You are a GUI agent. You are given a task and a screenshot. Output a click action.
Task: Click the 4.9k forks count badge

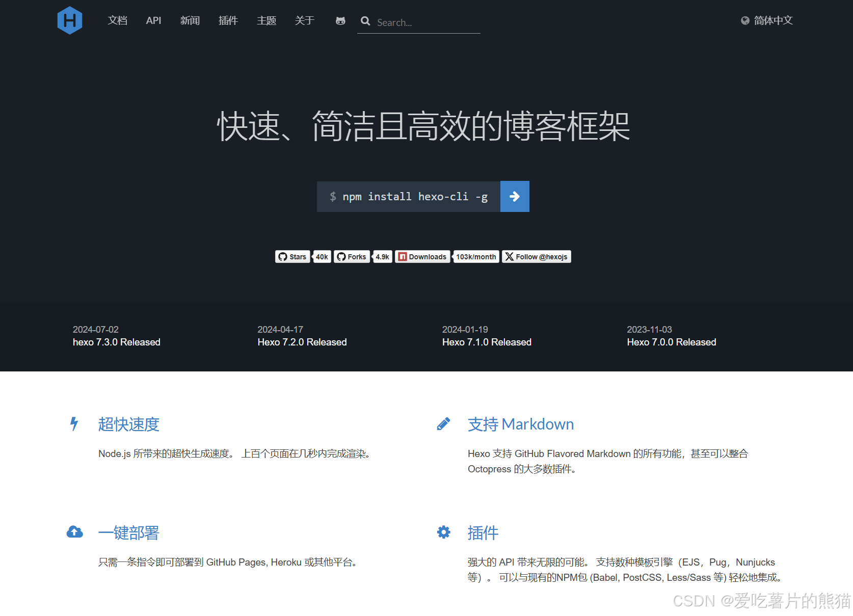382,257
